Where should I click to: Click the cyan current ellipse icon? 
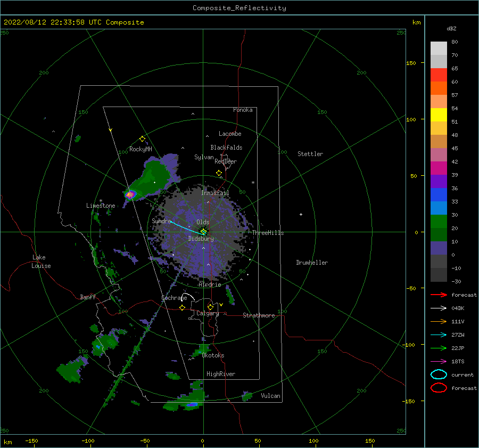[x=439, y=374]
